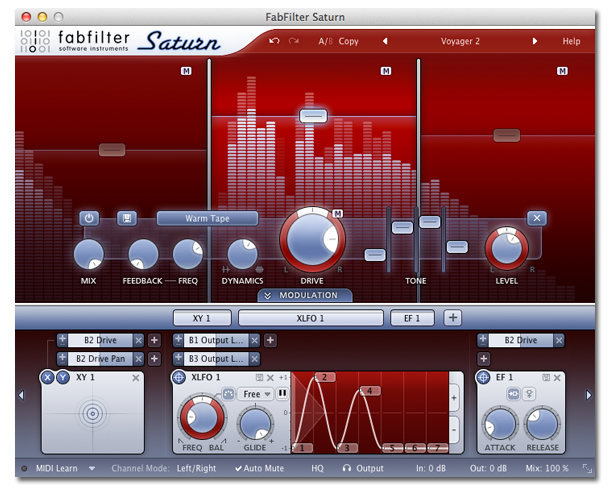The image size is (610, 491).
Task: Toggle the Auto Mute option
Action: point(259,468)
